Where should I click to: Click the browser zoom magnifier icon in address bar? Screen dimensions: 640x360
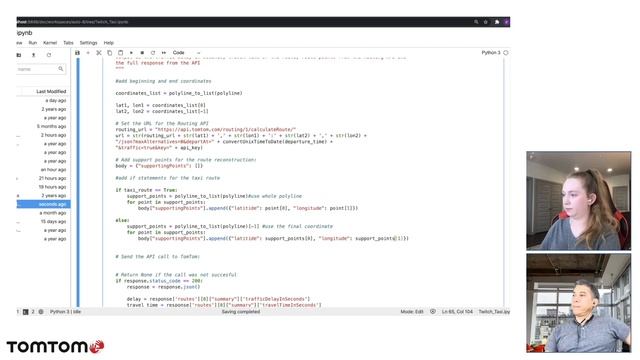(476, 22)
